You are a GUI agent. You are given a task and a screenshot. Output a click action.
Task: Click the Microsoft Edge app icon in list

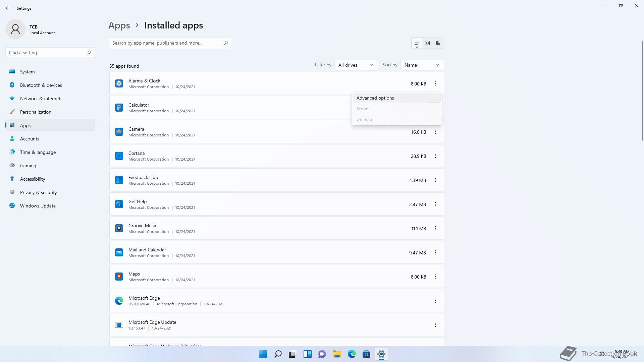tap(119, 301)
